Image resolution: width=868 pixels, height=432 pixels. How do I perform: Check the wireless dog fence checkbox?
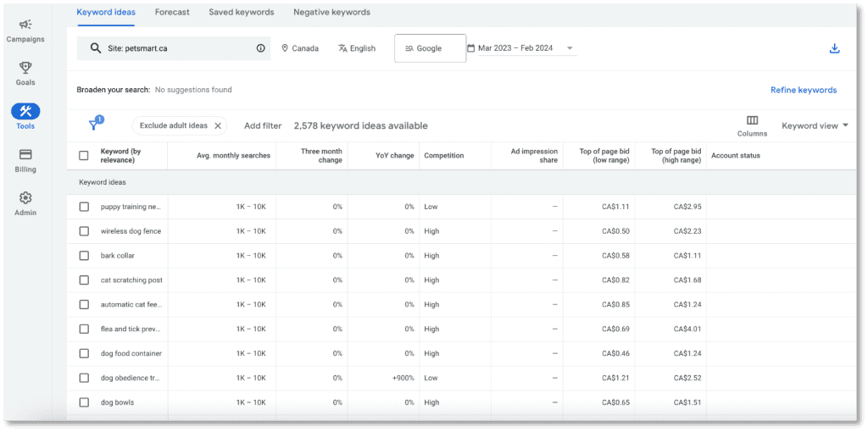[x=84, y=231]
